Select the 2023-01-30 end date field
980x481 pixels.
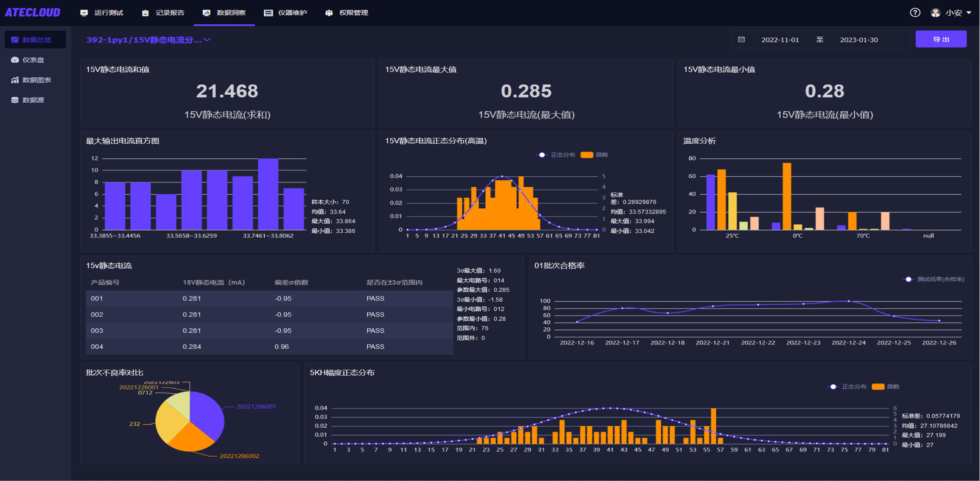[859, 40]
